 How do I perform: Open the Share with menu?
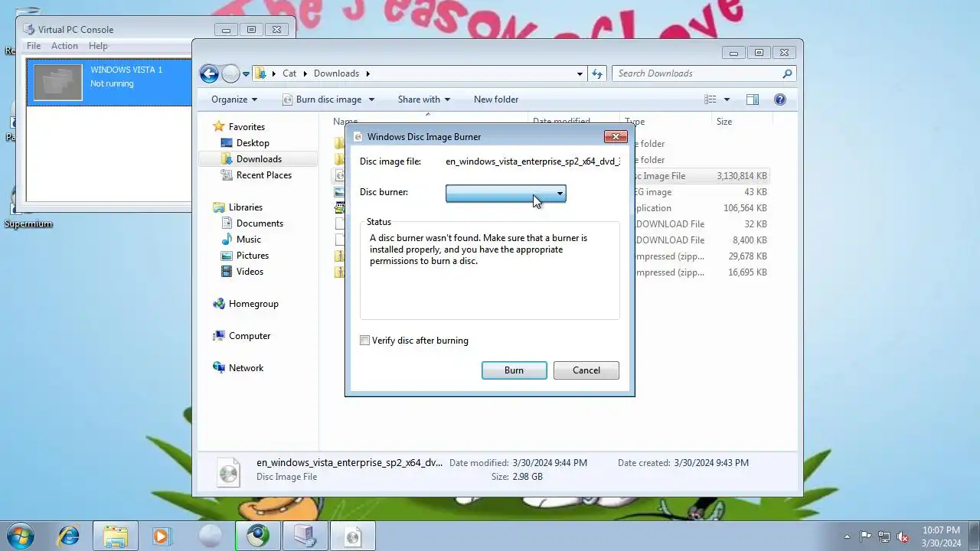pos(424,99)
